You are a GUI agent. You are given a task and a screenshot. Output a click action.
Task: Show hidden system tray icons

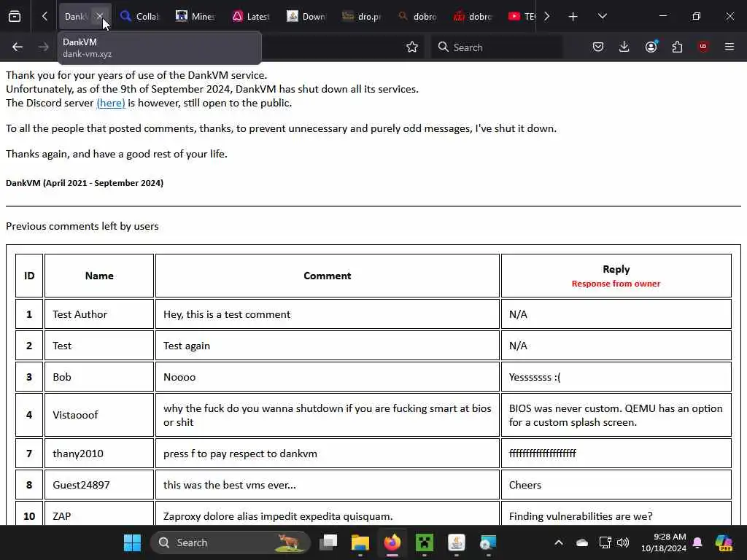(559, 542)
